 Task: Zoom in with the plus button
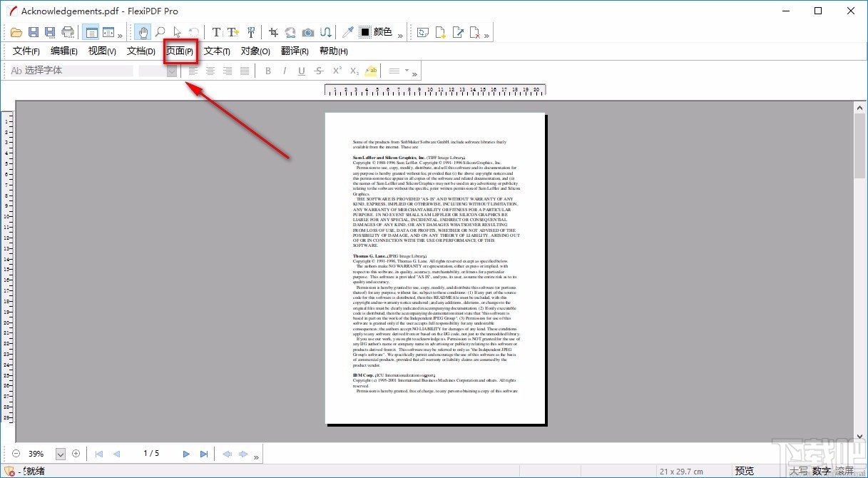[76, 454]
